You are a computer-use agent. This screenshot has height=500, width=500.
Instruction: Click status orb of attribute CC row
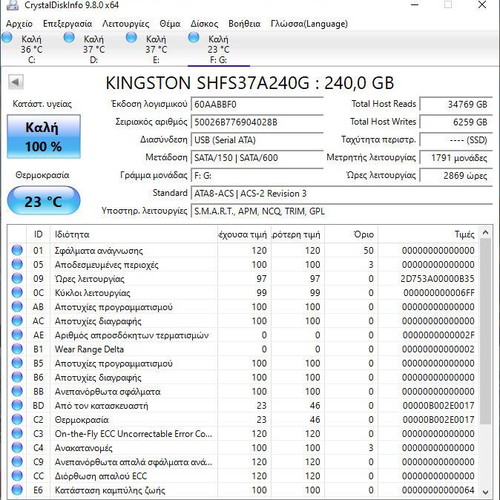[x=17, y=476]
